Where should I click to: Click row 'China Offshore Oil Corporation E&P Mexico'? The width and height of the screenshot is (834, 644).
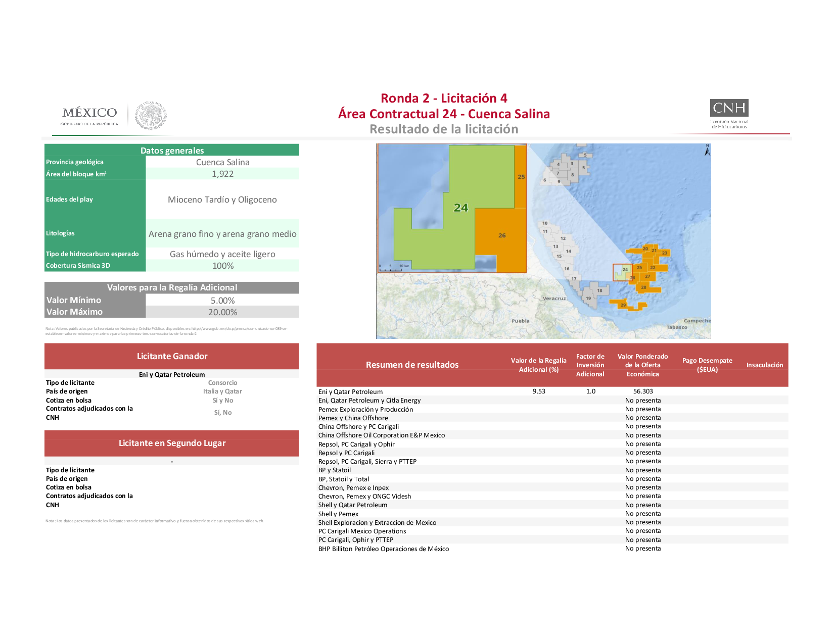(x=552, y=435)
